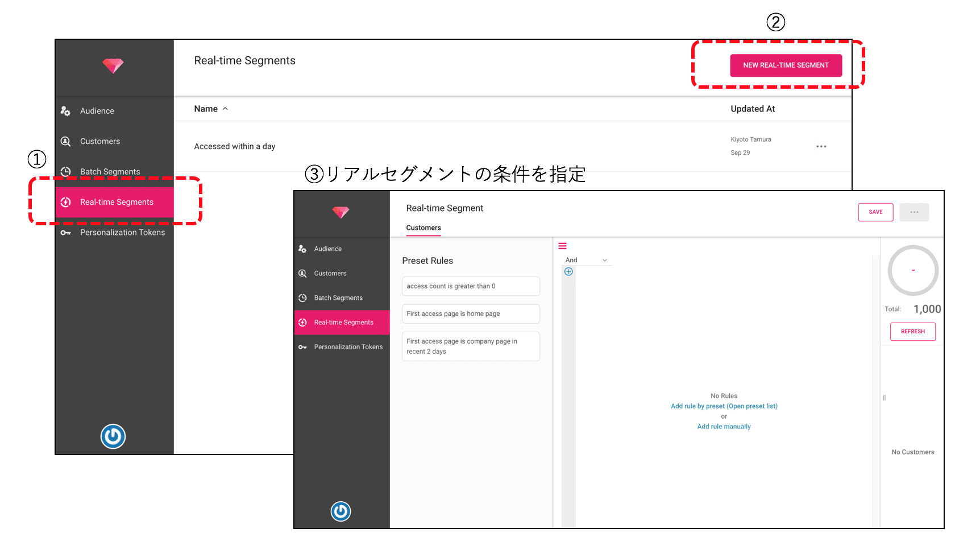Open more options button next to Save

pos(913,212)
